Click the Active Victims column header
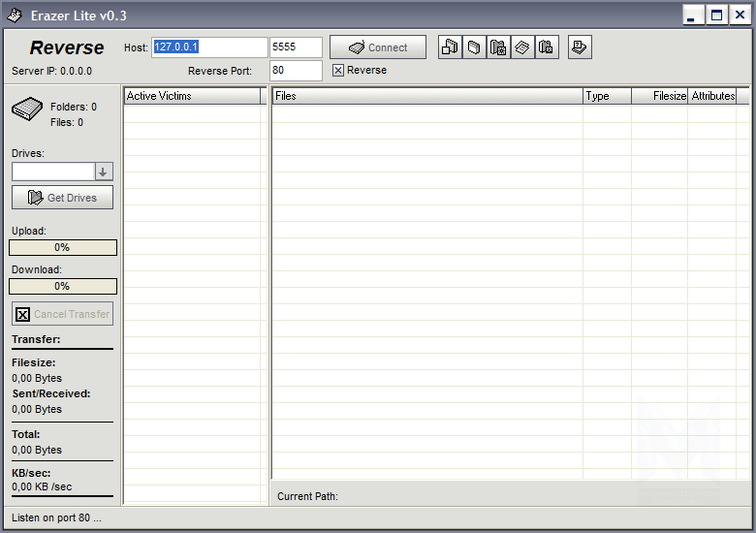The height and width of the screenshot is (533, 756). (192, 96)
